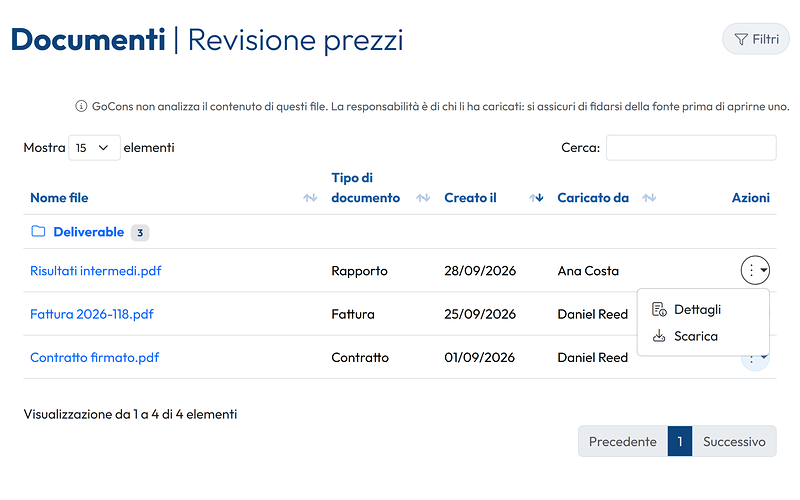Click Daniel Reed in Fattura row
The height and width of the screenshot is (500, 800).
point(593,314)
